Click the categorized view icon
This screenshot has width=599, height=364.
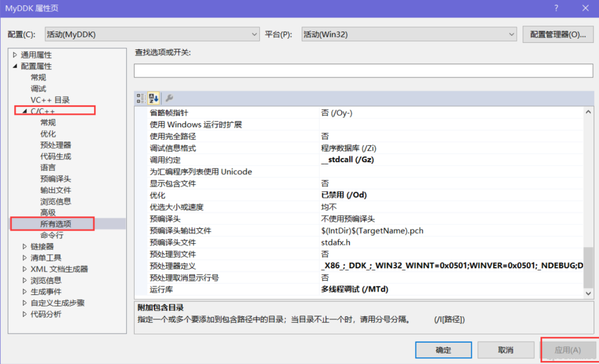[x=141, y=98]
